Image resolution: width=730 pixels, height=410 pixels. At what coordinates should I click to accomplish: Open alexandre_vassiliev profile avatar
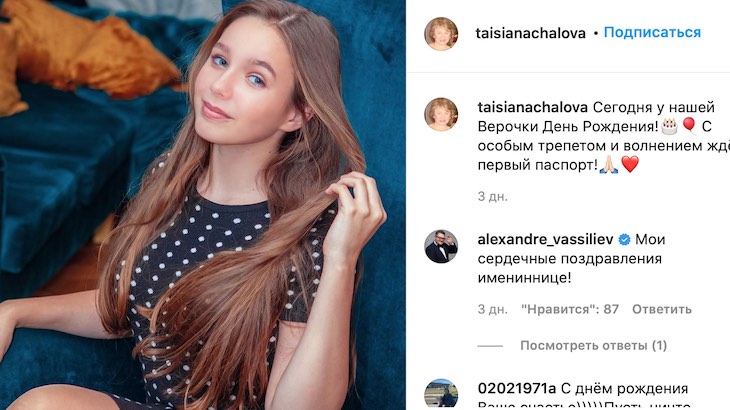441,246
